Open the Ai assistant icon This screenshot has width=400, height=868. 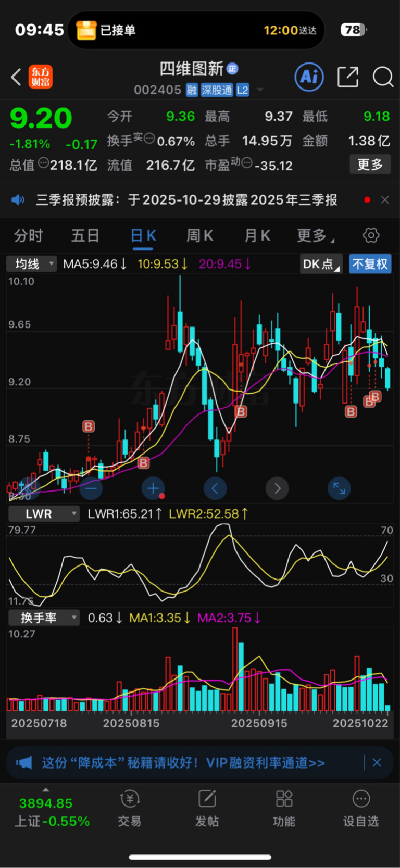click(x=309, y=77)
